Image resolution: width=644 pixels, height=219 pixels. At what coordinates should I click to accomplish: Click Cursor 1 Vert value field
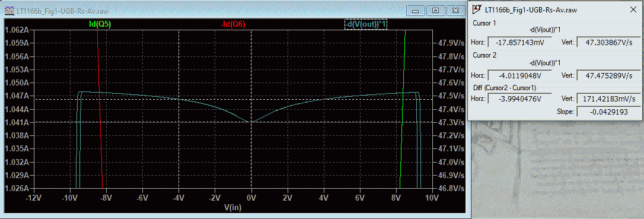tap(608, 42)
